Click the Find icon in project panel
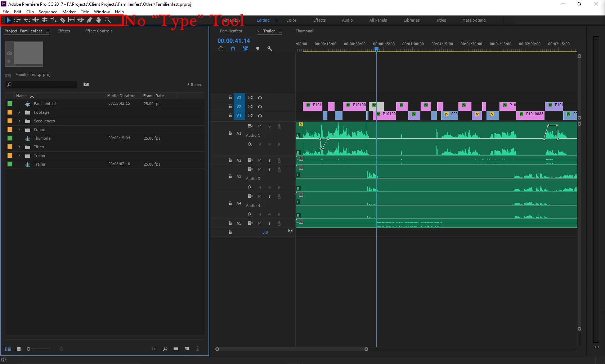 (x=165, y=349)
